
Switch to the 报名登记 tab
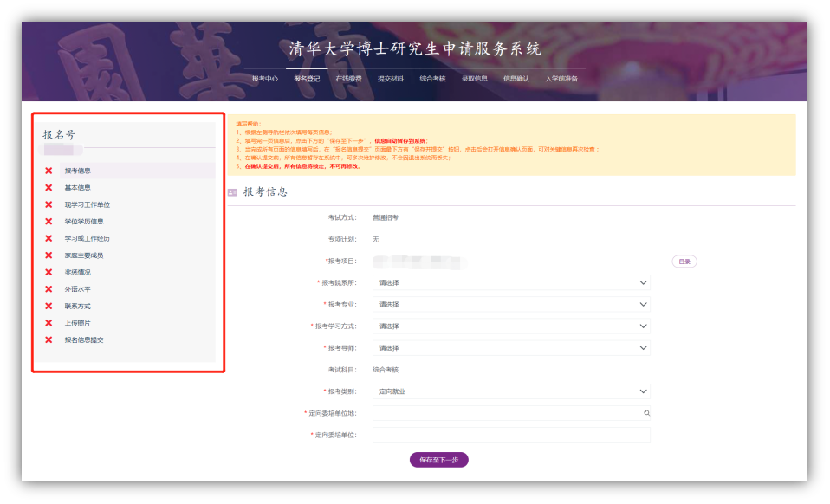[x=307, y=79]
